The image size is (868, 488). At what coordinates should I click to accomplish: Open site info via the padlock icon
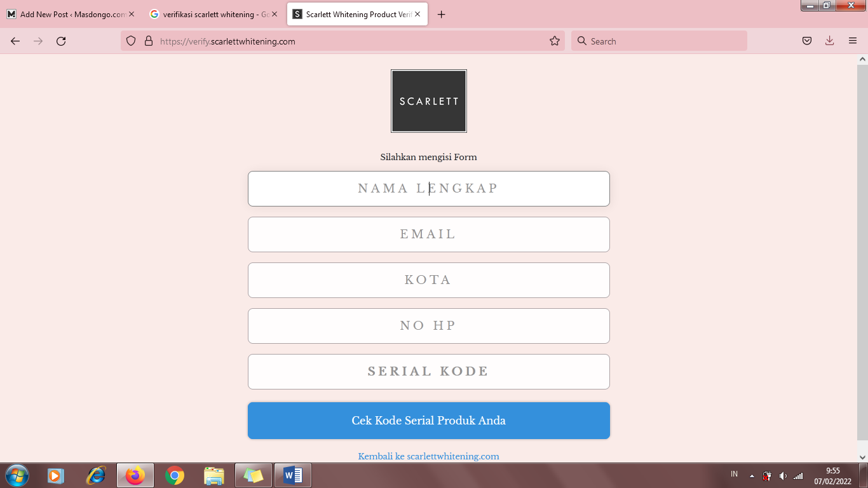click(x=147, y=40)
